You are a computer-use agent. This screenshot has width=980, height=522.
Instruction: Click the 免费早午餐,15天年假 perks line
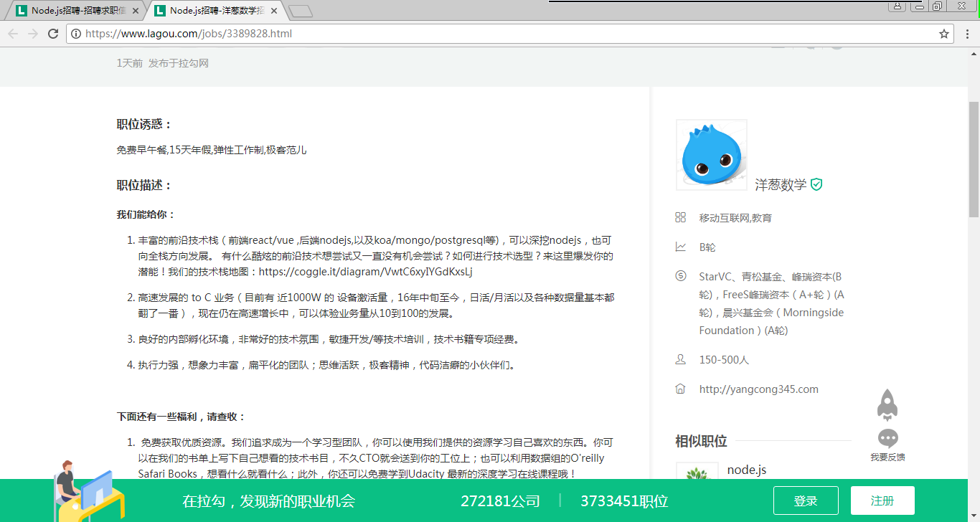pyautogui.click(x=212, y=150)
